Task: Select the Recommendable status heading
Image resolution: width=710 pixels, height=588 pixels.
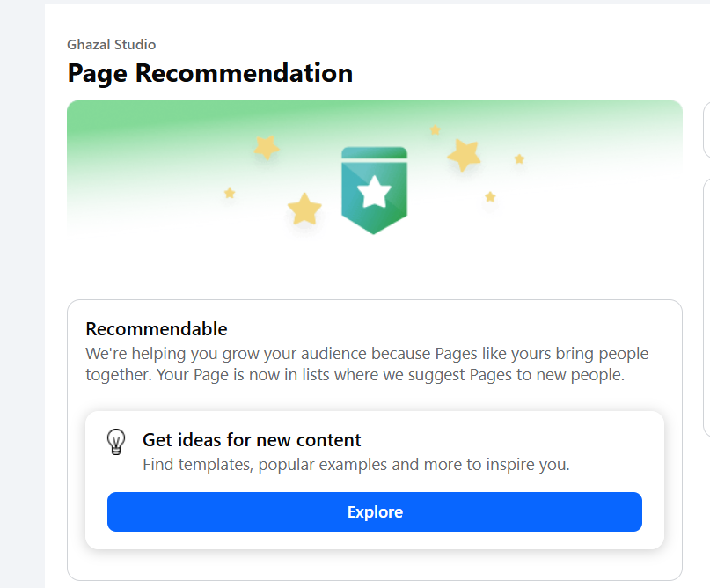Action: click(x=157, y=329)
